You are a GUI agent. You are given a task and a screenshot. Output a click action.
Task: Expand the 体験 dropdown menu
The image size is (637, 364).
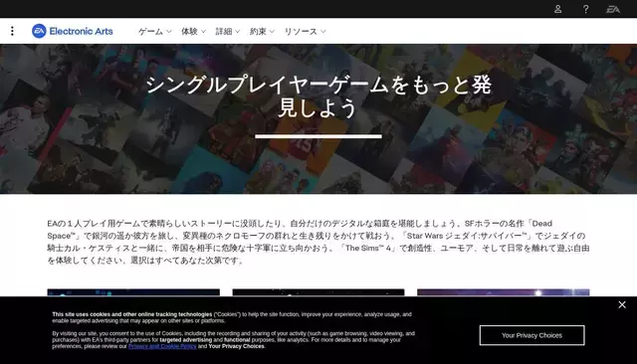(x=193, y=31)
